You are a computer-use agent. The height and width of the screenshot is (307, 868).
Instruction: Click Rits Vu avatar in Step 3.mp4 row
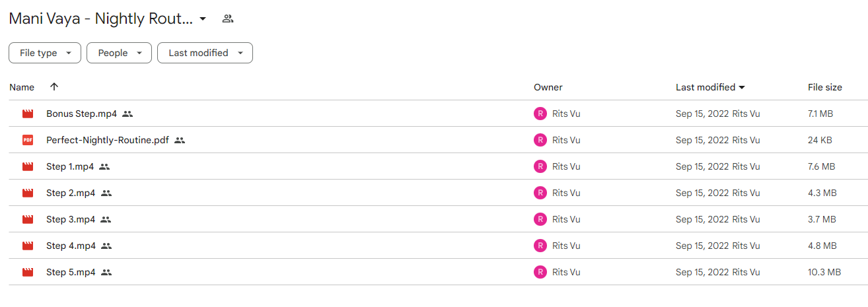(x=540, y=219)
